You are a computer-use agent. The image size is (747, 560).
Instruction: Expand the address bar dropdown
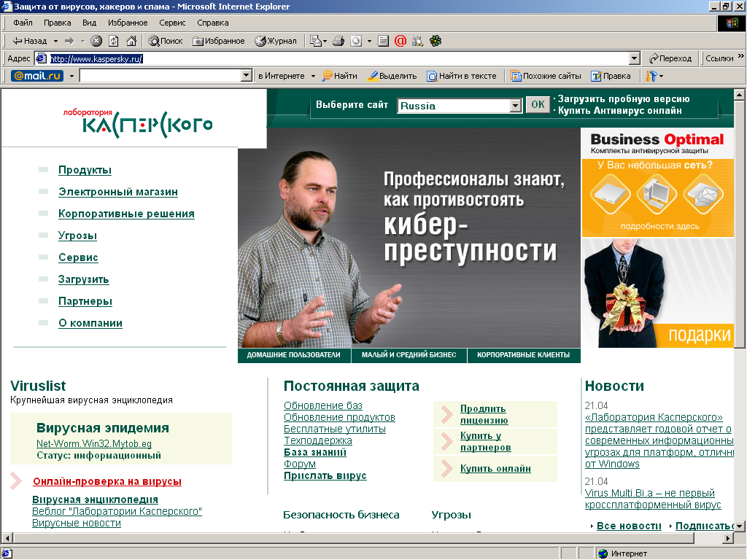click(x=634, y=58)
